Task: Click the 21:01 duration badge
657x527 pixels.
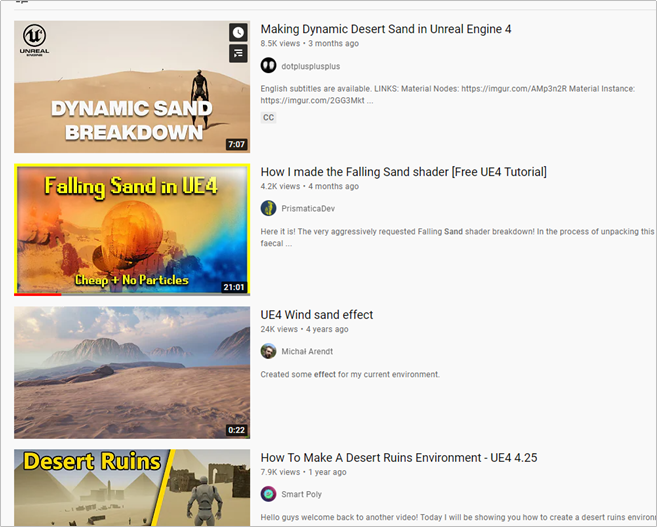Action: [x=234, y=287]
